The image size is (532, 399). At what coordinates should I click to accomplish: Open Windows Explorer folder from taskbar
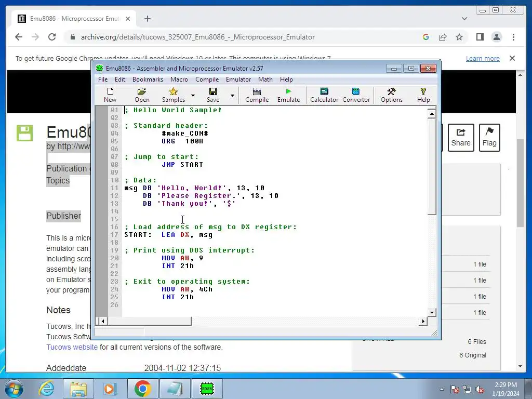tap(78, 389)
